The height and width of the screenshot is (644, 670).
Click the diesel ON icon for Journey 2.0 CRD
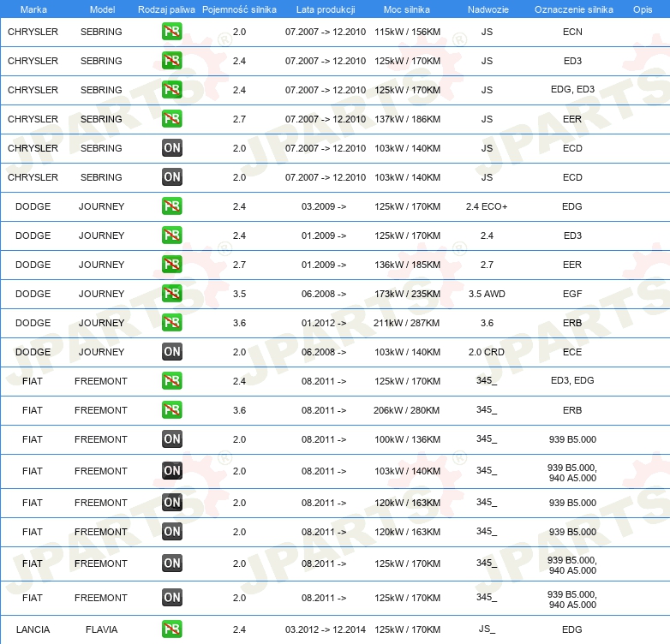point(172,352)
